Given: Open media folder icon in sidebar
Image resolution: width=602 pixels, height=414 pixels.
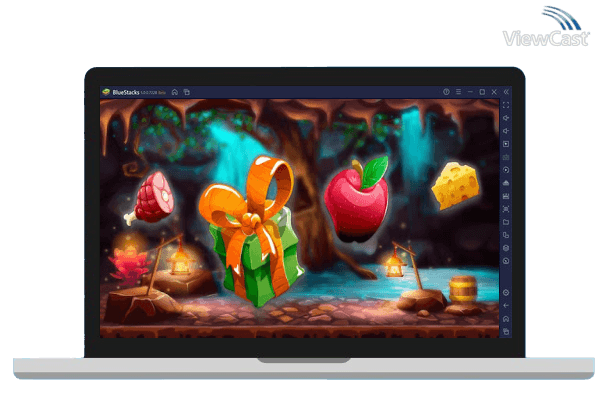Looking at the screenshot, I should click(x=506, y=222).
